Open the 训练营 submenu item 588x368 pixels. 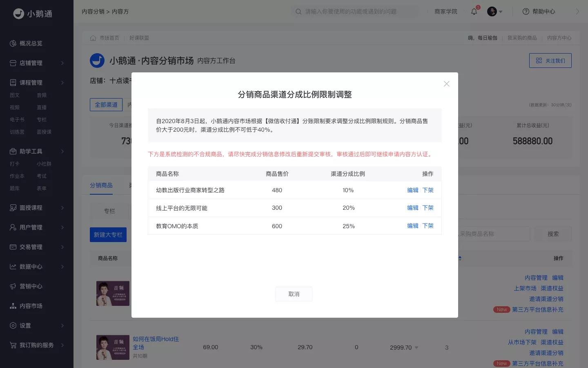pyautogui.click(x=17, y=132)
